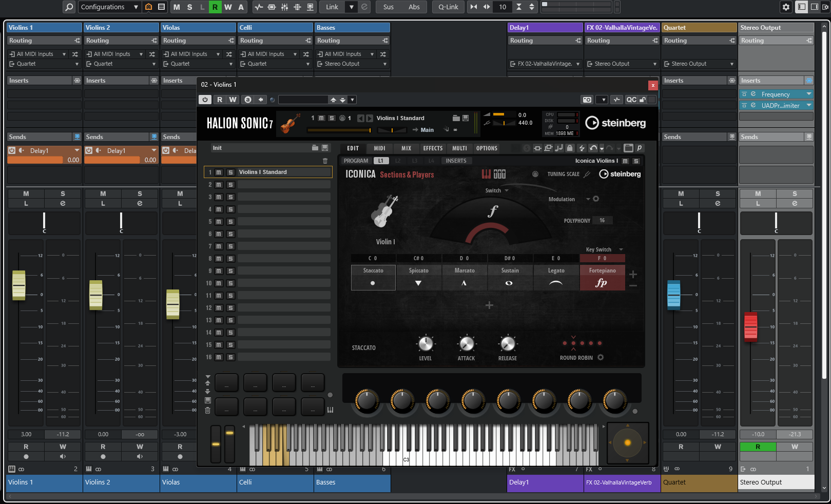
Task: Click the Sus button in toolbar
Action: (x=389, y=7)
